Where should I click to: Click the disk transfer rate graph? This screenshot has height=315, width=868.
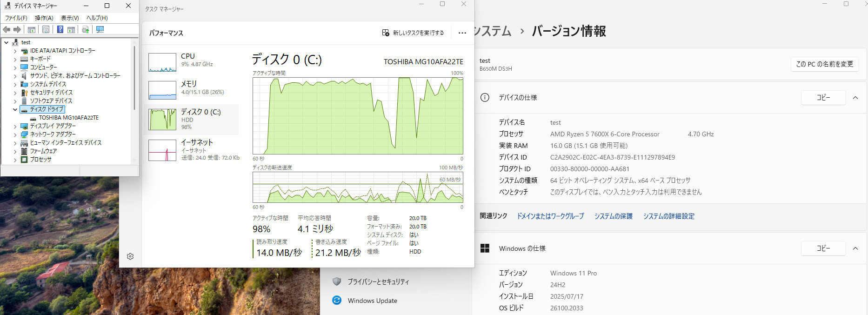click(x=358, y=188)
